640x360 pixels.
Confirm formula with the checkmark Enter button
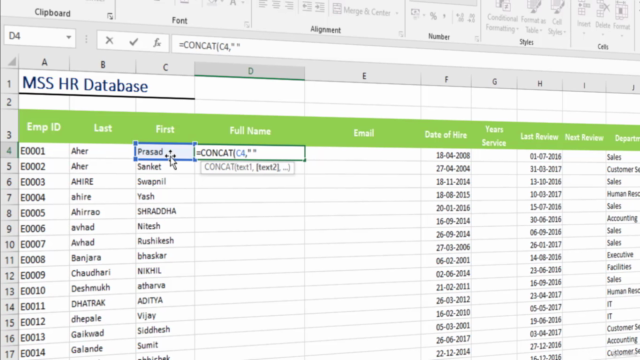133,42
